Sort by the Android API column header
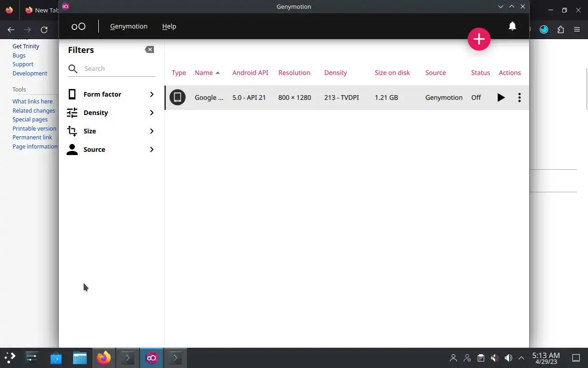Image resolution: width=588 pixels, height=368 pixels. click(x=250, y=73)
